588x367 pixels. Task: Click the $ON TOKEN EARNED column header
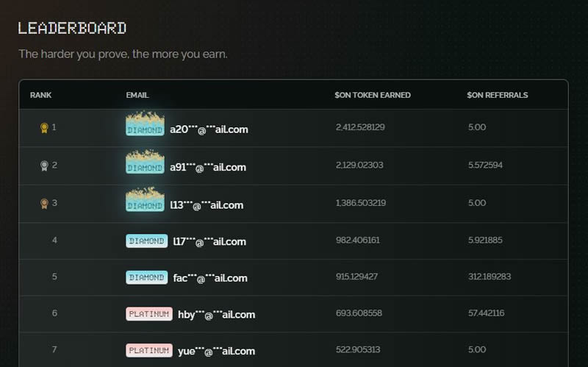pos(372,95)
